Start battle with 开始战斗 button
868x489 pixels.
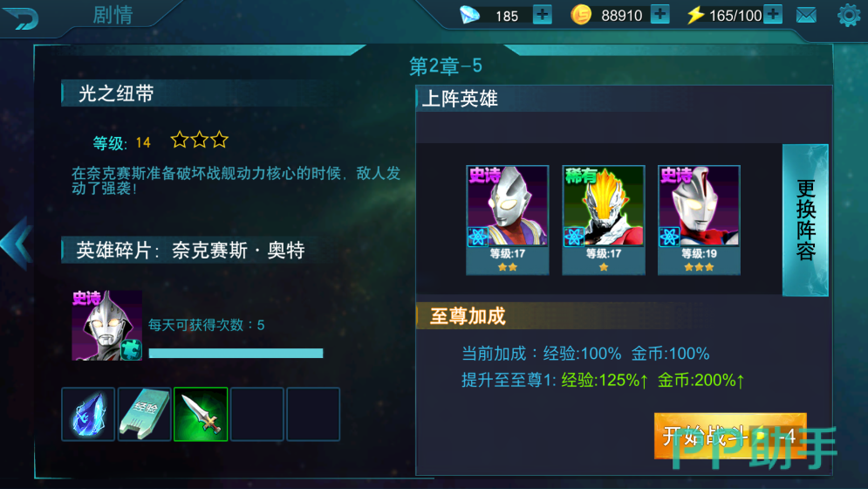click(x=730, y=436)
